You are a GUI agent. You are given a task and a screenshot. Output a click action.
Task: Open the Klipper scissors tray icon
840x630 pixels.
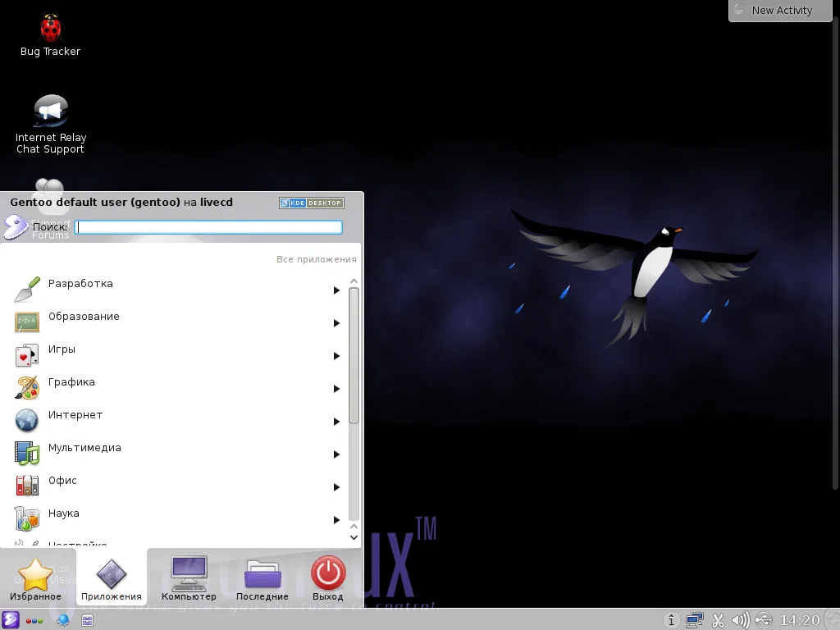coord(718,620)
